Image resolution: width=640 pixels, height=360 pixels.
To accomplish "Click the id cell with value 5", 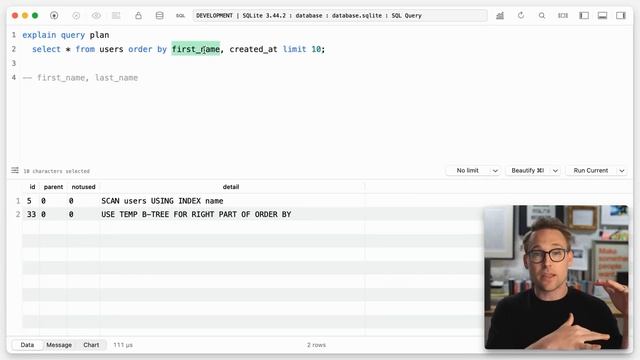I will (x=31, y=201).
